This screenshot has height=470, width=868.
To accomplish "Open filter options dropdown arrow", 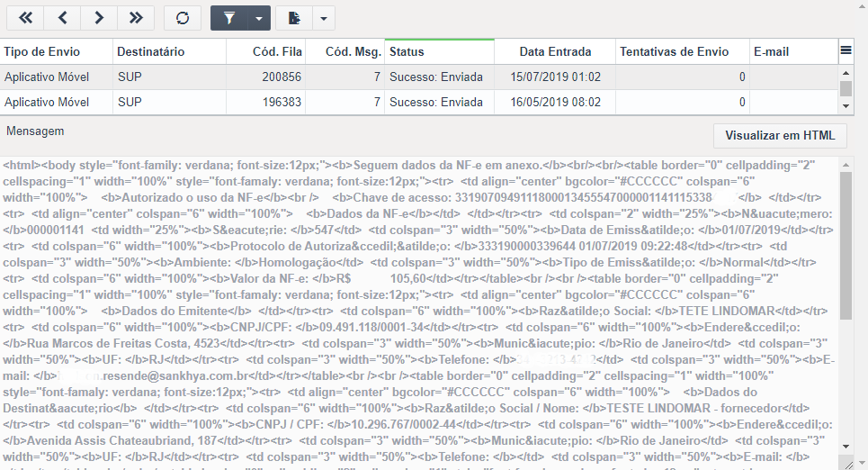I will click(259, 18).
